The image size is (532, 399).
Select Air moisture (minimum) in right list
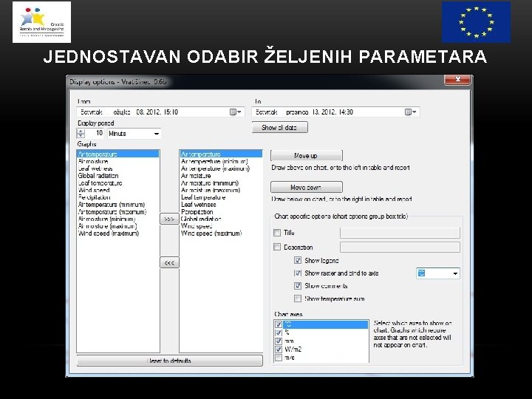[221, 183]
